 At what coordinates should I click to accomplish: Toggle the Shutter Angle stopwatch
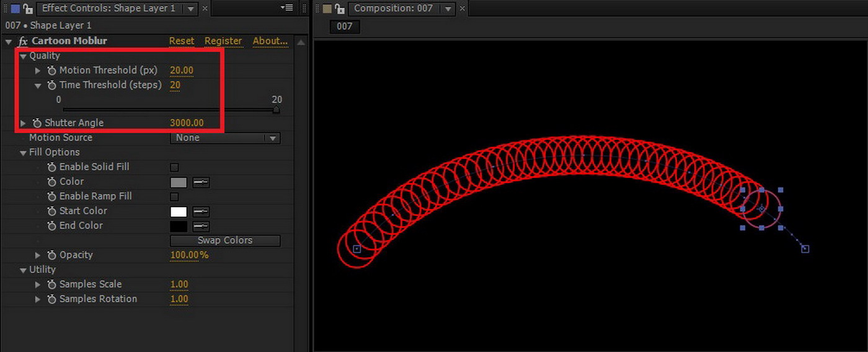pos(37,123)
